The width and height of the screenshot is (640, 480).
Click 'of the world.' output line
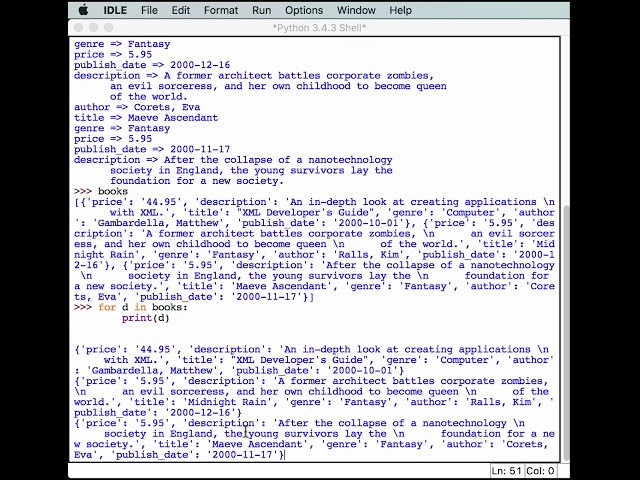pyautogui.click(x=149, y=97)
